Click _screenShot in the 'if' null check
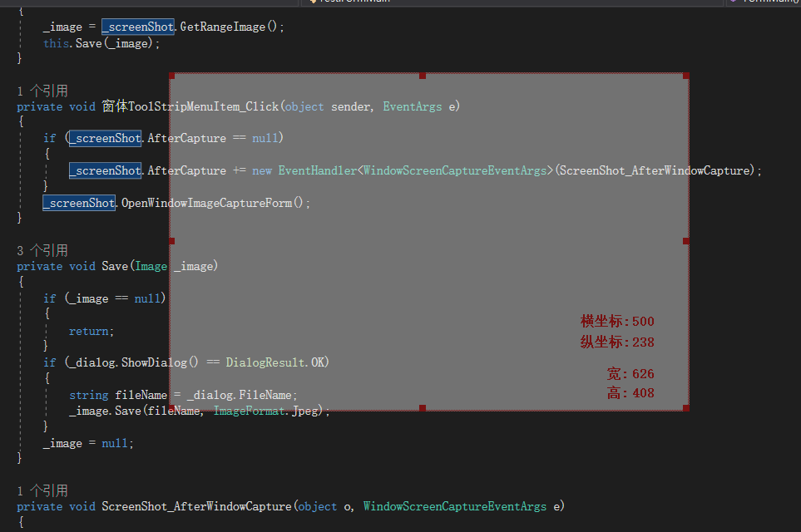This screenshot has height=532, width=801. coord(106,138)
